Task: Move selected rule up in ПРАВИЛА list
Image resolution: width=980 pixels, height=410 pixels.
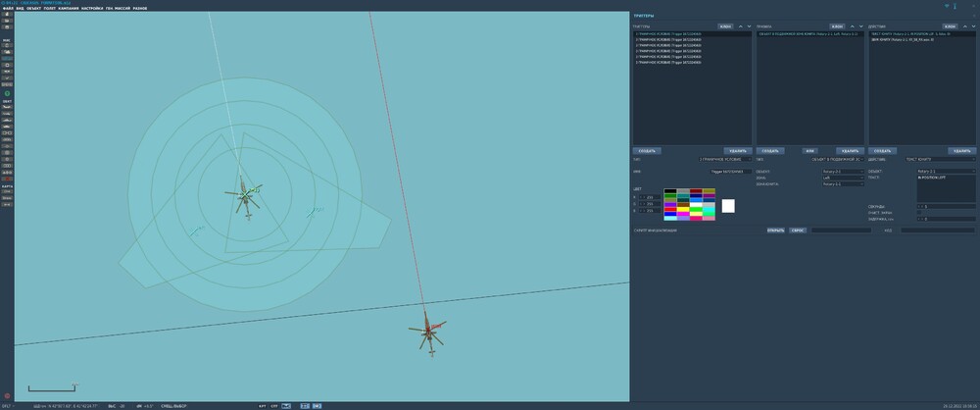Action: click(853, 26)
